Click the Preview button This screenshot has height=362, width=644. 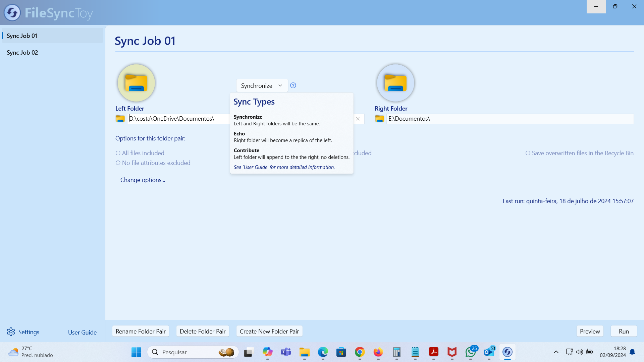[590, 331]
